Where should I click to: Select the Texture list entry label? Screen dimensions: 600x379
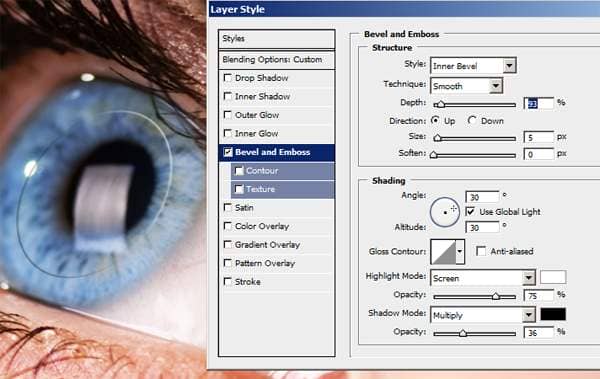[x=261, y=189]
